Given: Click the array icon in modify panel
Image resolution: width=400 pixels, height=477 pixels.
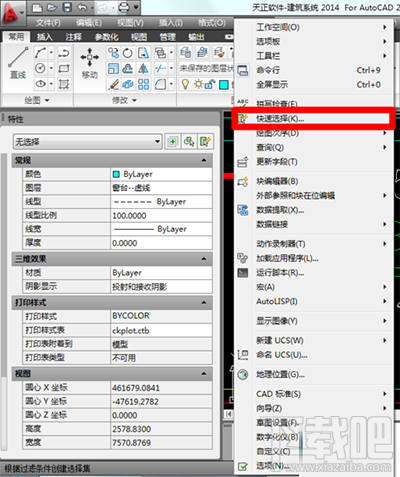Looking at the screenshot, I should coord(143,84).
